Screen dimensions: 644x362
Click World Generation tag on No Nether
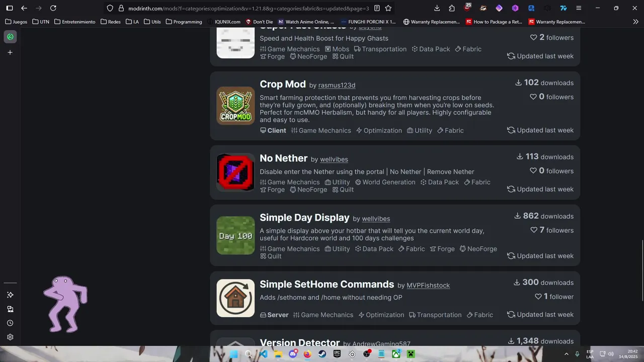coord(385,182)
